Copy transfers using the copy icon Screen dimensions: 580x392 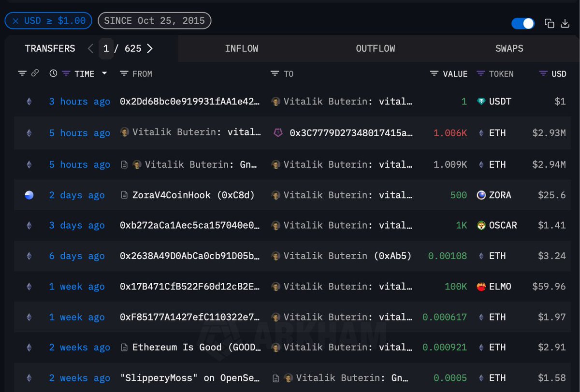pos(549,23)
